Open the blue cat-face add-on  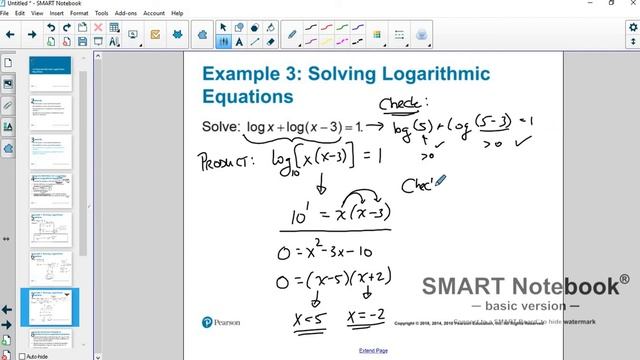(177, 35)
